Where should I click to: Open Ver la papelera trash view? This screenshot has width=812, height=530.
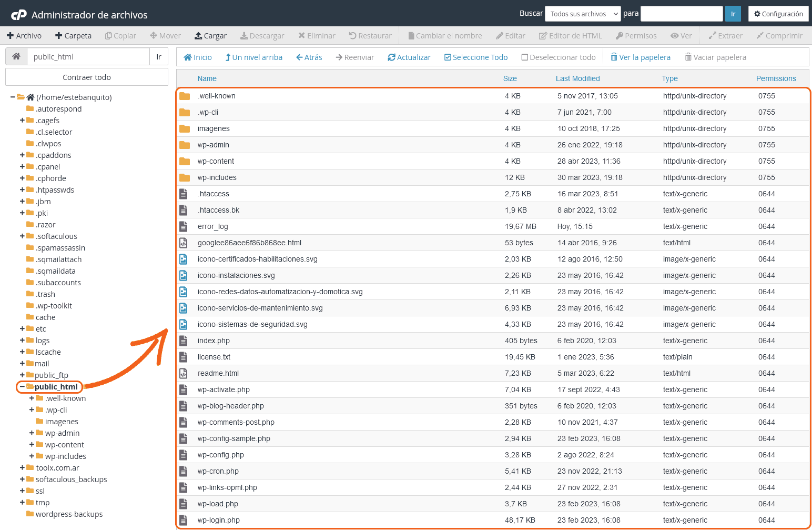click(x=640, y=57)
